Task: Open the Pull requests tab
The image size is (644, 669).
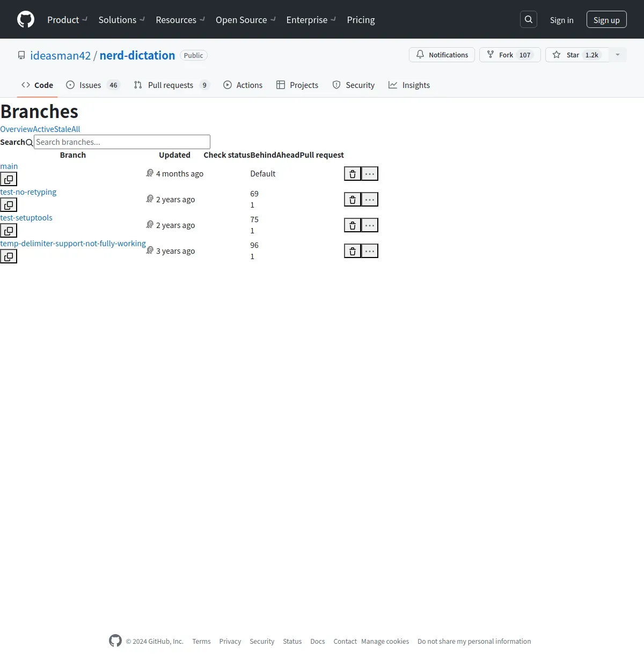Action: pos(171,85)
